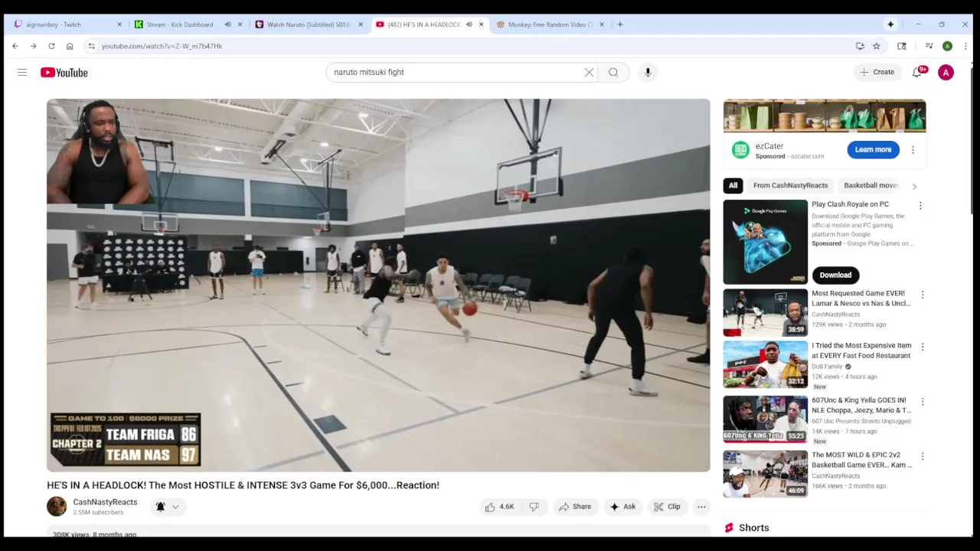Open the CashNastyReacts channel avatar
Viewport: 980px width, 551px height.
point(57,507)
